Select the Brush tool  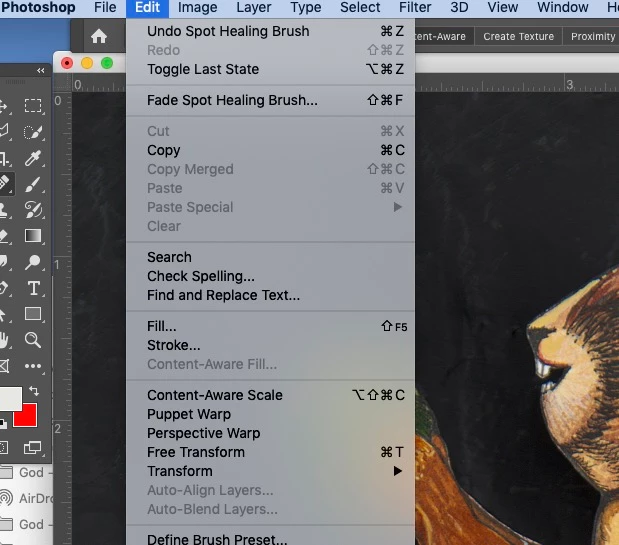[x=33, y=184]
